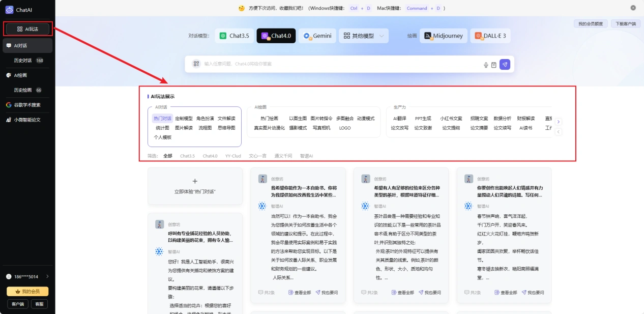Open 谷歌学术搜索 from the sidebar
644x314 pixels.
pos(26,105)
